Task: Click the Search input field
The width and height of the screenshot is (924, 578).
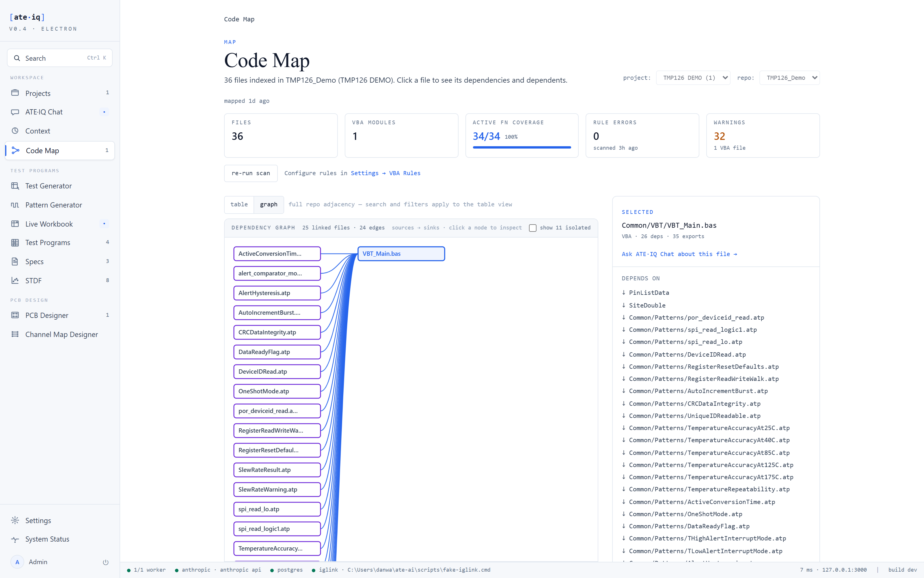Action: pos(60,58)
